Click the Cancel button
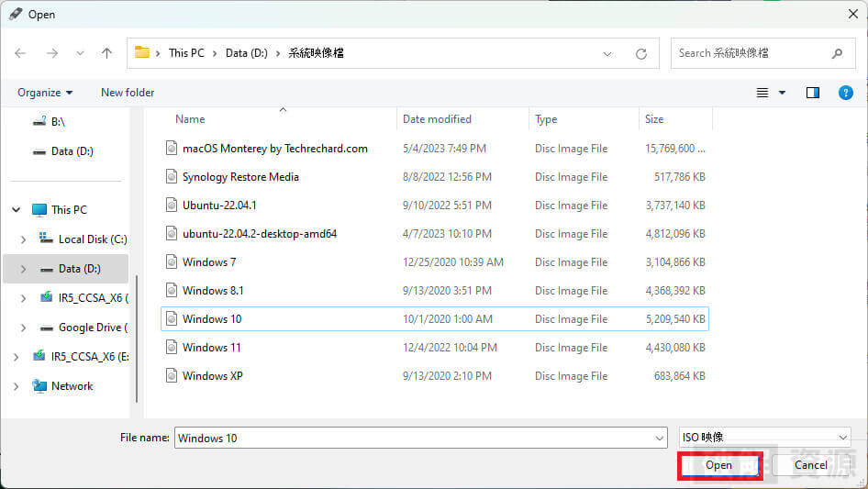This screenshot has width=868, height=489. [811, 465]
